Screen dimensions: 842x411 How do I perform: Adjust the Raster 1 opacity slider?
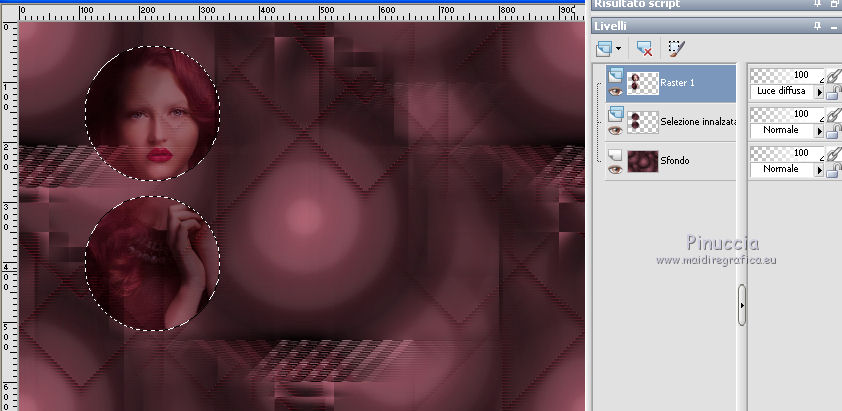click(787, 75)
